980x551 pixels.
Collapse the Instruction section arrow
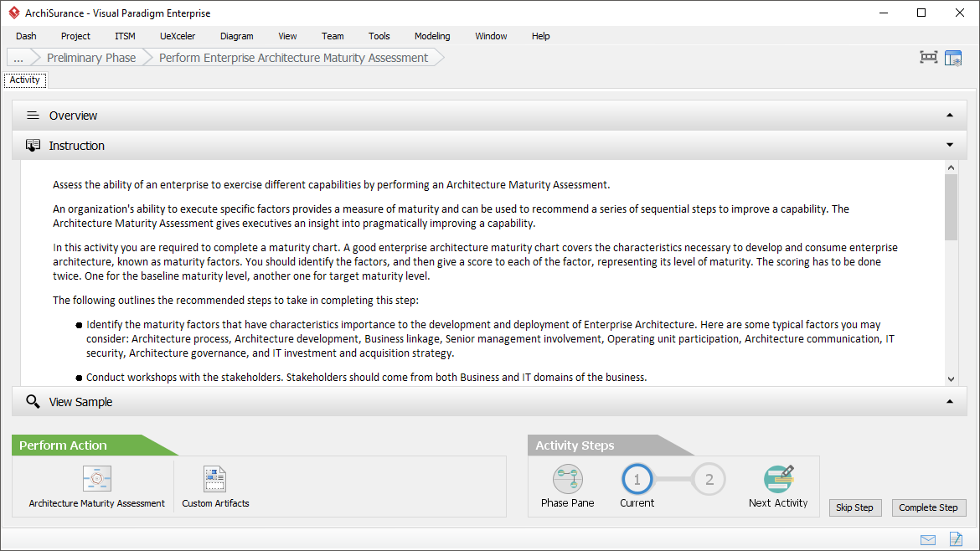tap(949, 145)
